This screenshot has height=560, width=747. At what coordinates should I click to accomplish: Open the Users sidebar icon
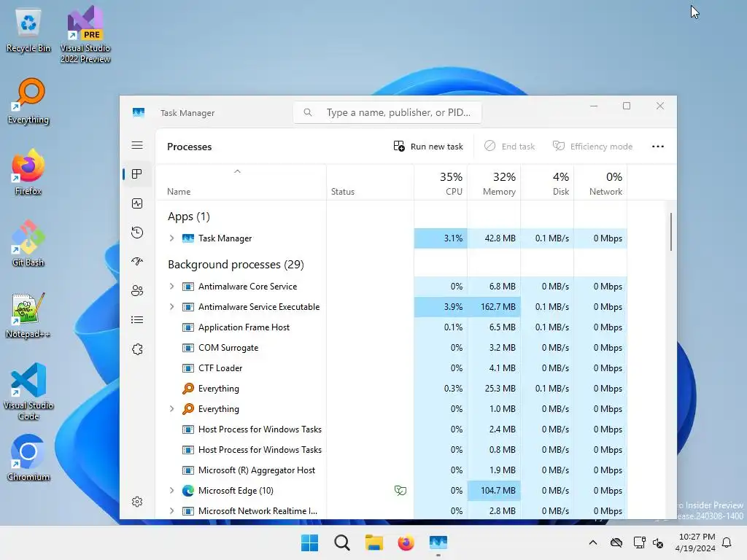point(137,290)
